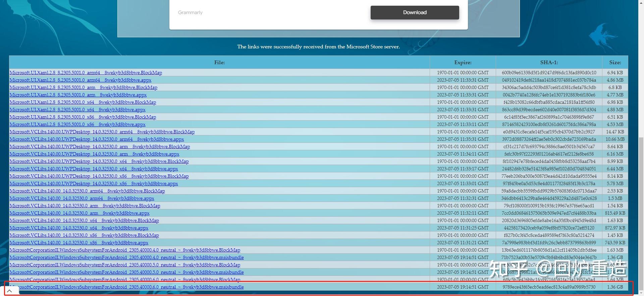
Task: Open VCLibs UWPDesktop x64 appx link
Action: [x=94, y=169]
